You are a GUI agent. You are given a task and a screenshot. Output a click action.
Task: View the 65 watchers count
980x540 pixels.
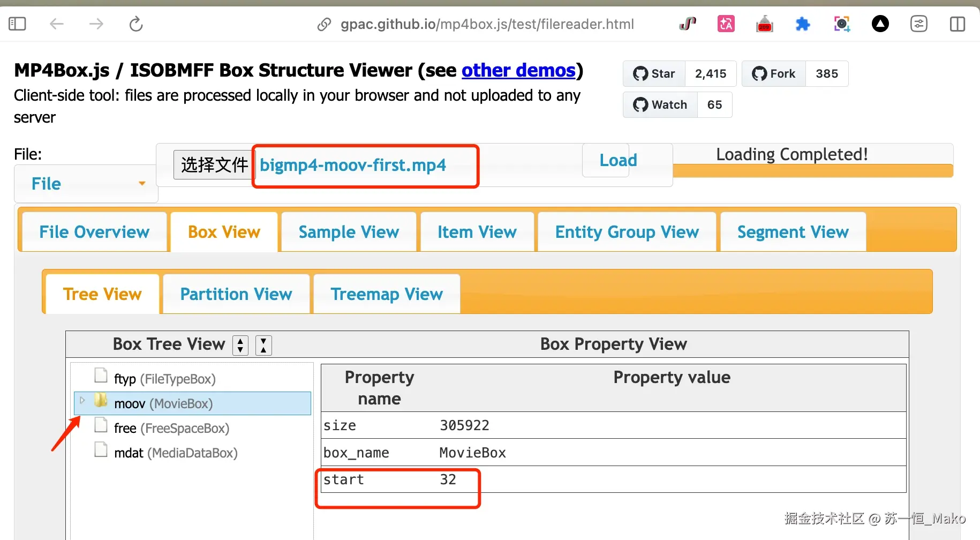pyautogui.click(x=714, y=104)
